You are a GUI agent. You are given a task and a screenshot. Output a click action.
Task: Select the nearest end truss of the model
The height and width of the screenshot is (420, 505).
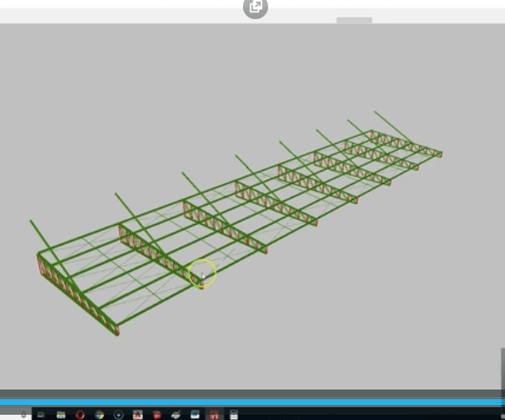(x=77, y=295)
